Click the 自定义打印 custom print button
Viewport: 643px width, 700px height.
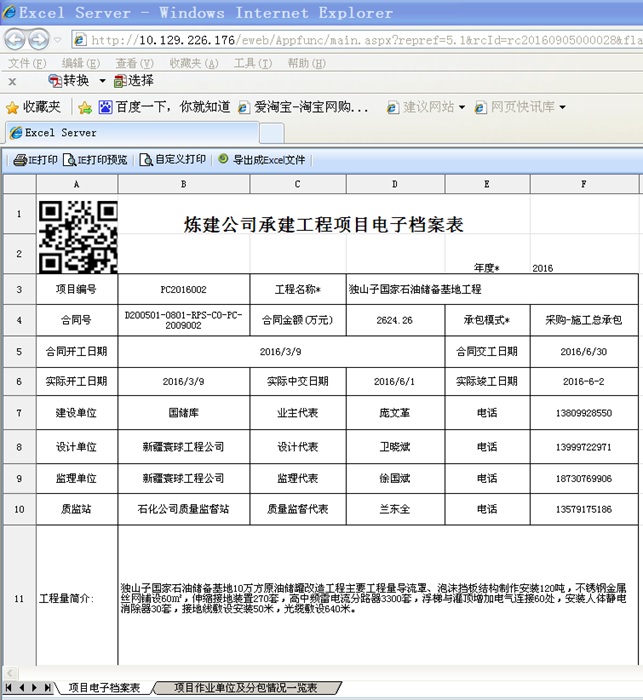(x=173, y=160)
